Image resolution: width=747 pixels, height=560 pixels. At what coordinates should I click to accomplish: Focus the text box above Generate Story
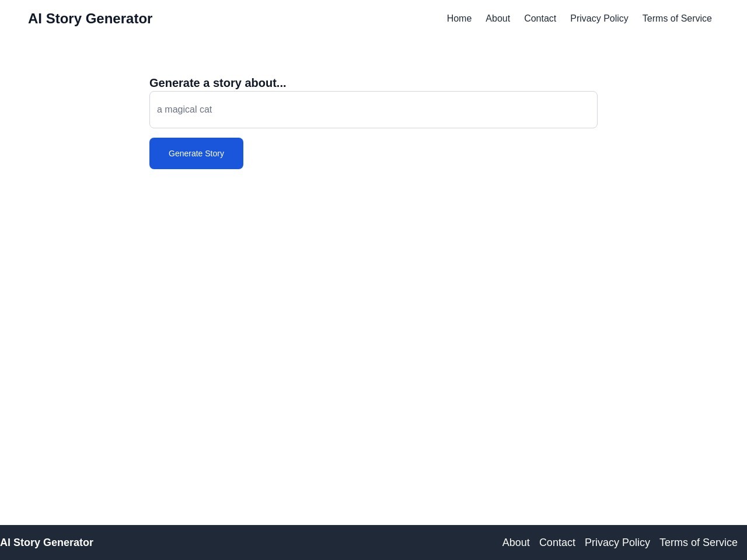coord(373,109)
